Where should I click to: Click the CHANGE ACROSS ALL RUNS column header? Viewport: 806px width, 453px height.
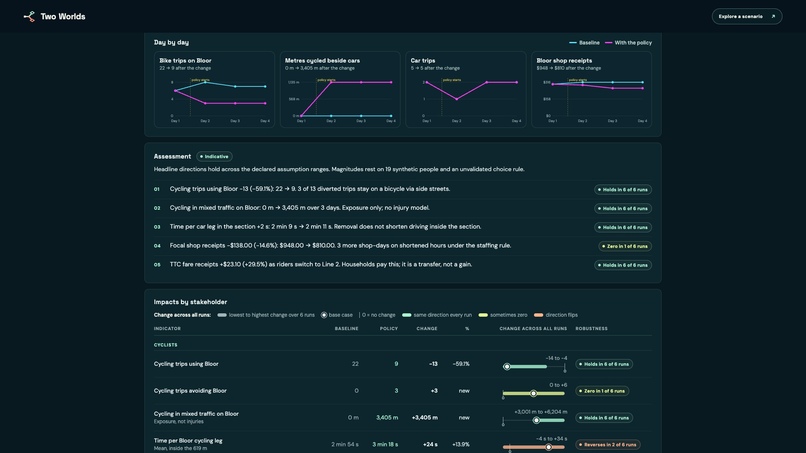pos(533,329)
